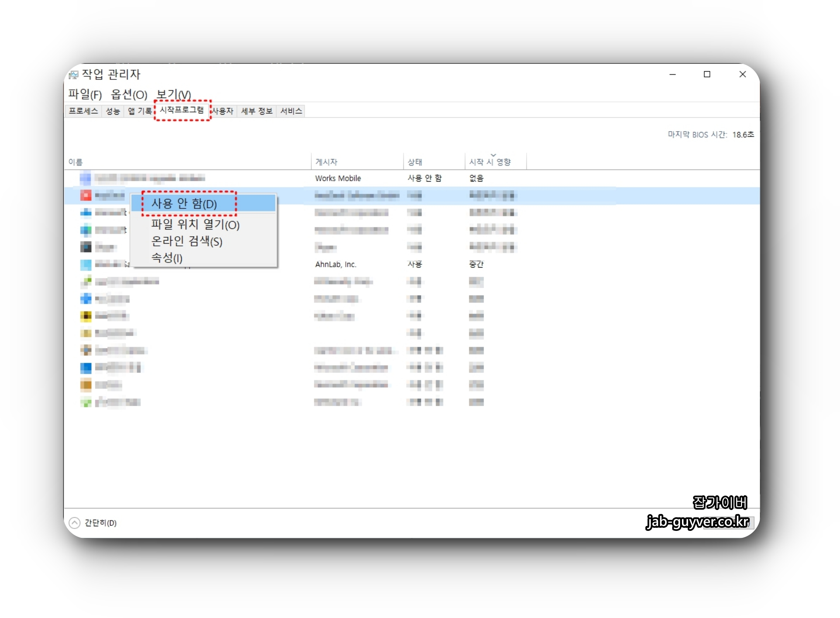Click the yellow-black icon in startup list
Viewport: 840px width, 618px height.
[x=86, y=316]
